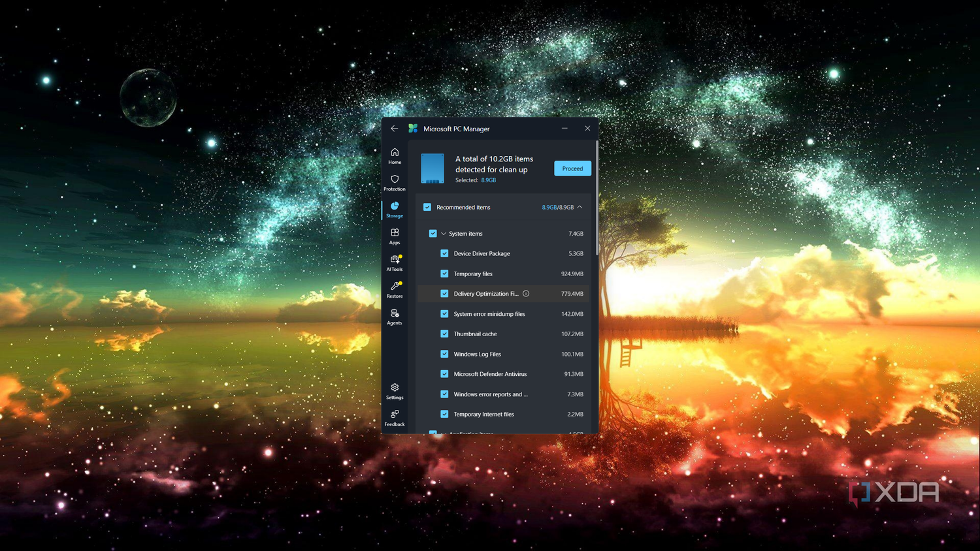Viewport: 980px width, 551px height.
Task: Uncheck System error minidump files
Action: 444,314
